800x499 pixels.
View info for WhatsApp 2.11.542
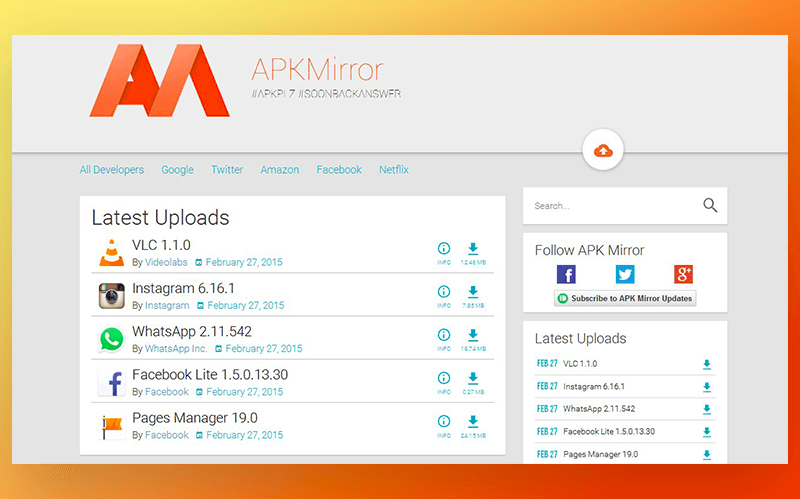point(444,339)
